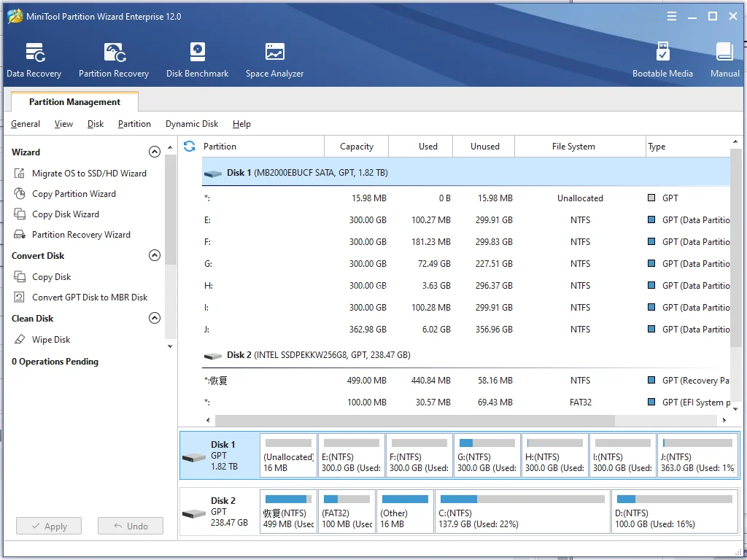
Task: Collapse the Convert Disk section
Action: pyautogui.click(x=154, y=255)
